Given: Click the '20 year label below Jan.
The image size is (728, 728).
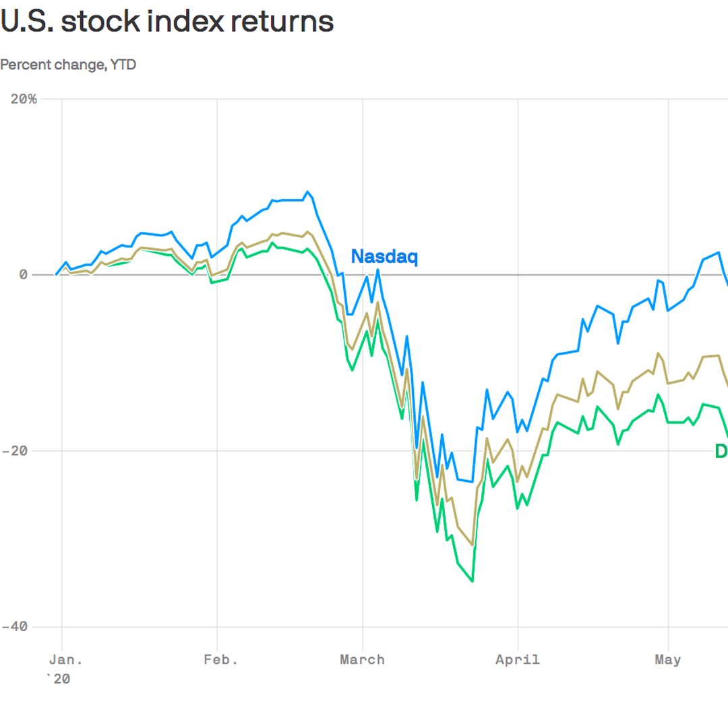Looking at the screenshot, I should (57, 679).
